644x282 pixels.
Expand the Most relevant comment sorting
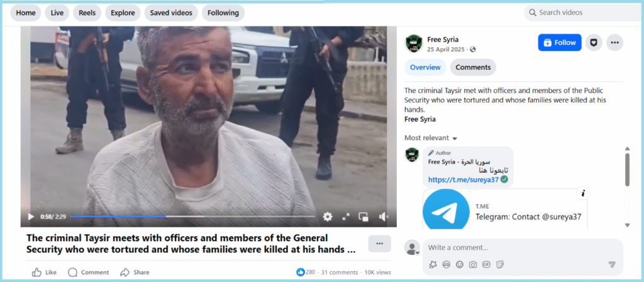[x=431, y=138]
